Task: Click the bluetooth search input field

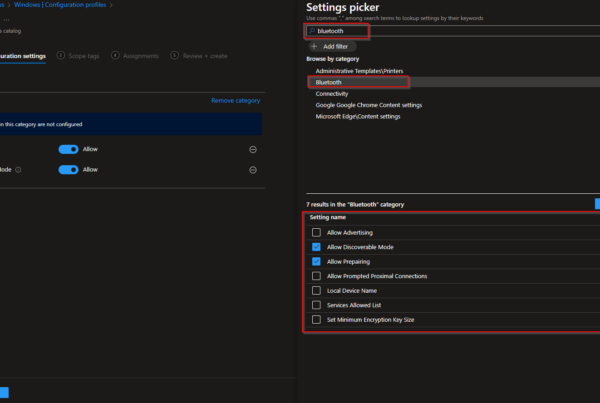Action: click(342, 32)
